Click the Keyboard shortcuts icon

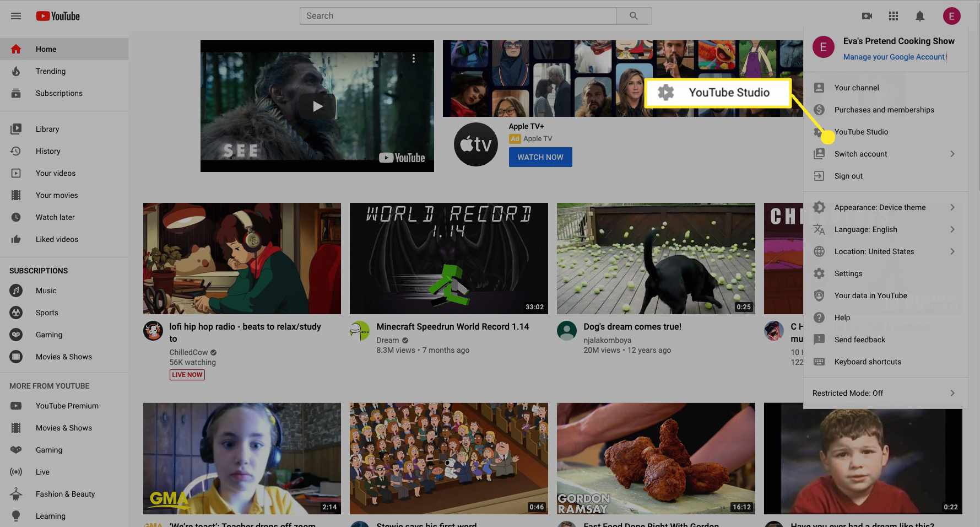point(819,362)
